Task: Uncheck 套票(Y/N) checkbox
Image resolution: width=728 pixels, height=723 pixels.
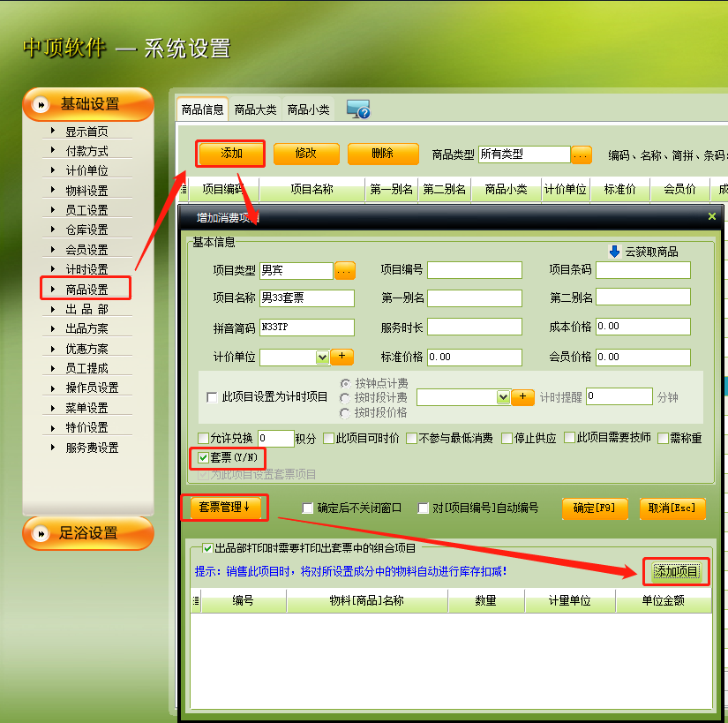Action: [x=203, y=458]
